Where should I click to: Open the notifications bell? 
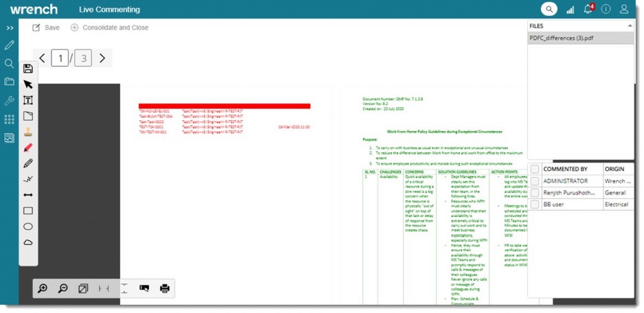pos(588,10)
